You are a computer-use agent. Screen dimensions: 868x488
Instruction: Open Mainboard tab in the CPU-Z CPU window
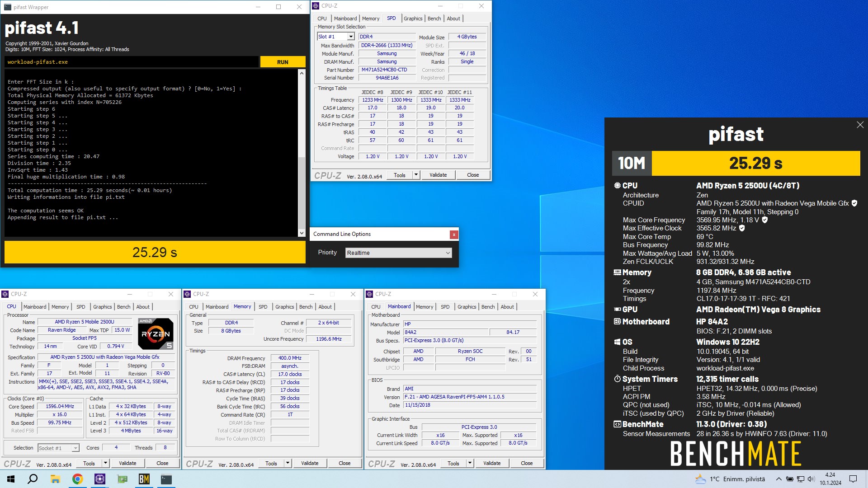(x=35, y=307)
